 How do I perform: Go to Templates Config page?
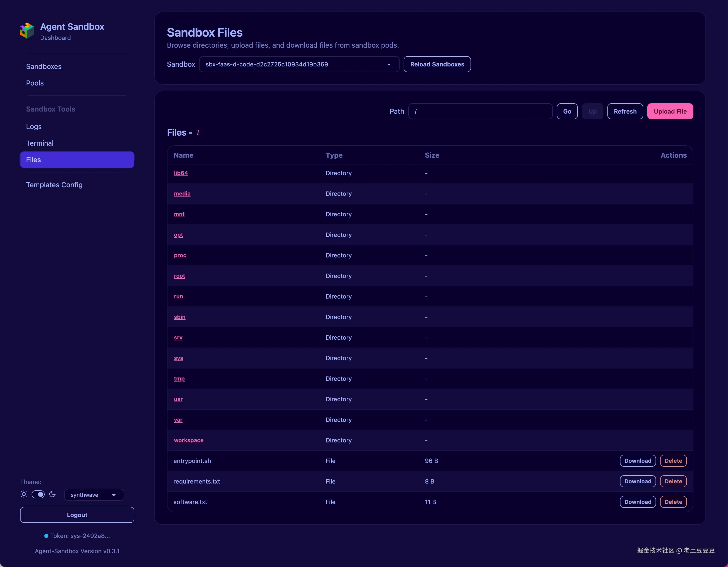pos(54,185)
